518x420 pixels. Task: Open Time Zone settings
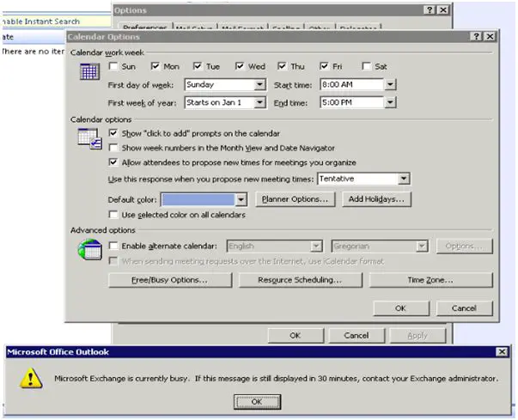coord(430,280)
